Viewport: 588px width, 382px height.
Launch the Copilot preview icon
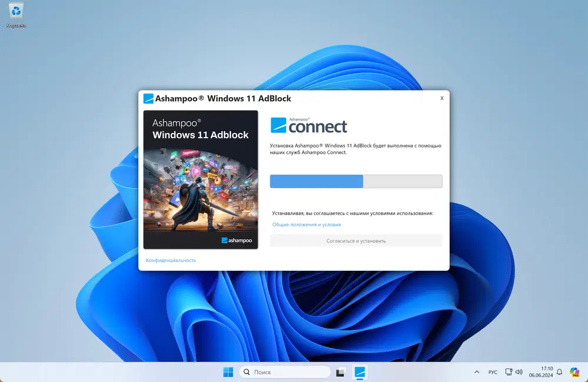574,372
